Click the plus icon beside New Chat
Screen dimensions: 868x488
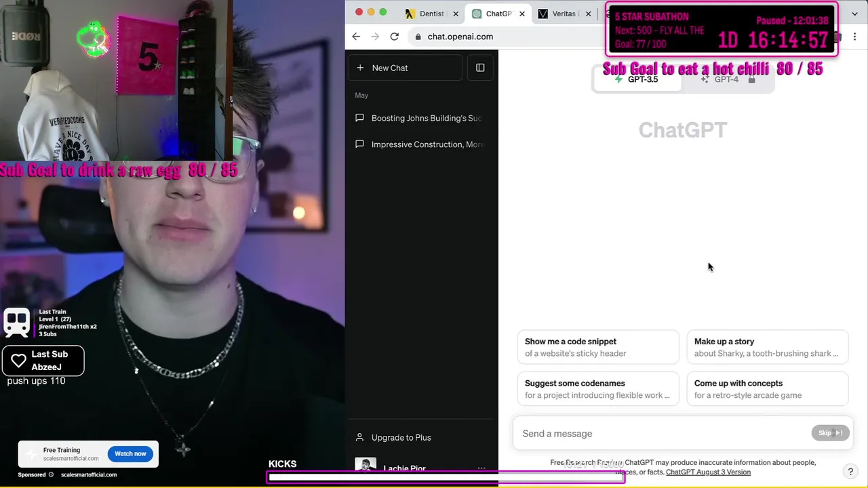(x=360, y=68)
